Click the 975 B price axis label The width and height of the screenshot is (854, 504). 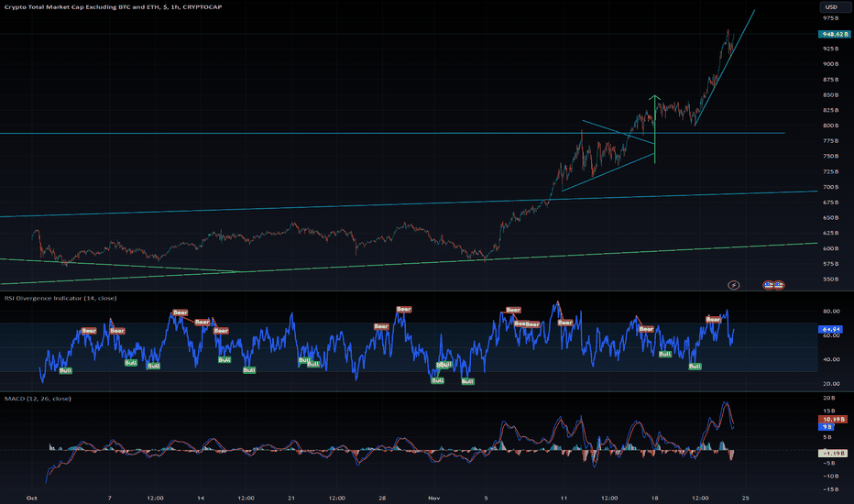pos(830,18)
